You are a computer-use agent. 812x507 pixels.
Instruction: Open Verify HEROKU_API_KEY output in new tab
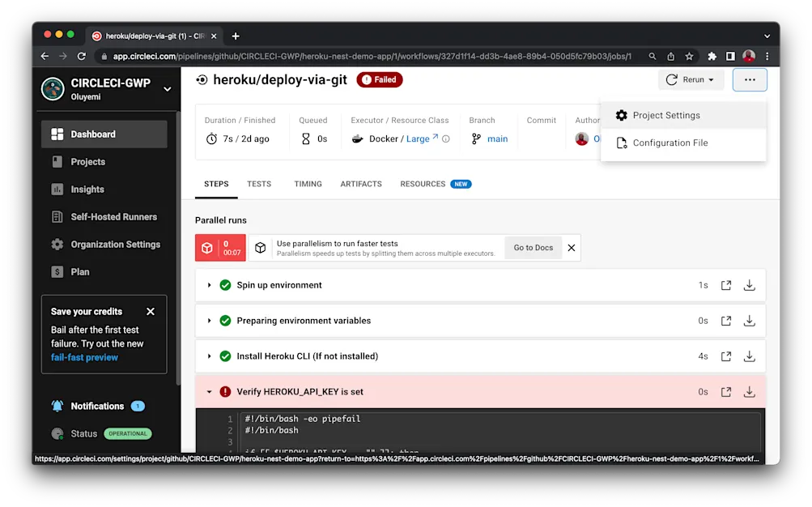coord(726,392)
